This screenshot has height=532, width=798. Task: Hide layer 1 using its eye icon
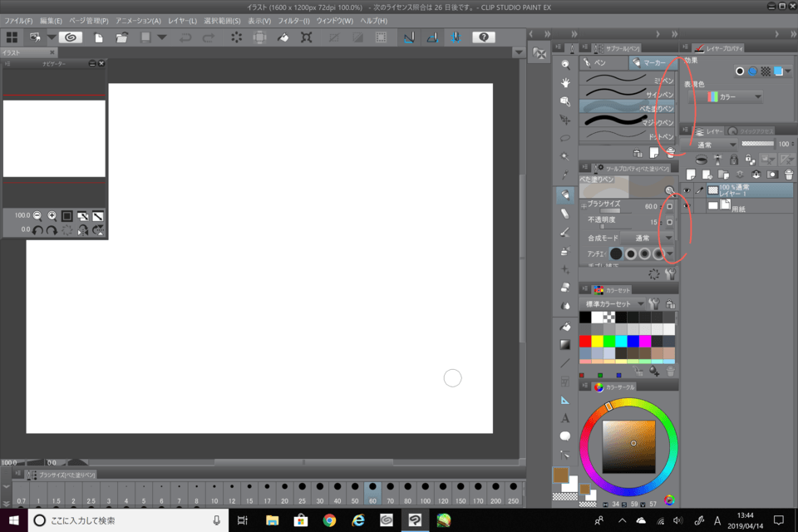click(687, 190)
